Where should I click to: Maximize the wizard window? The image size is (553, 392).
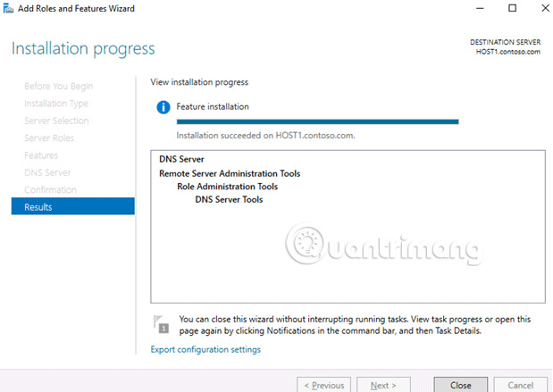[513, 8]
